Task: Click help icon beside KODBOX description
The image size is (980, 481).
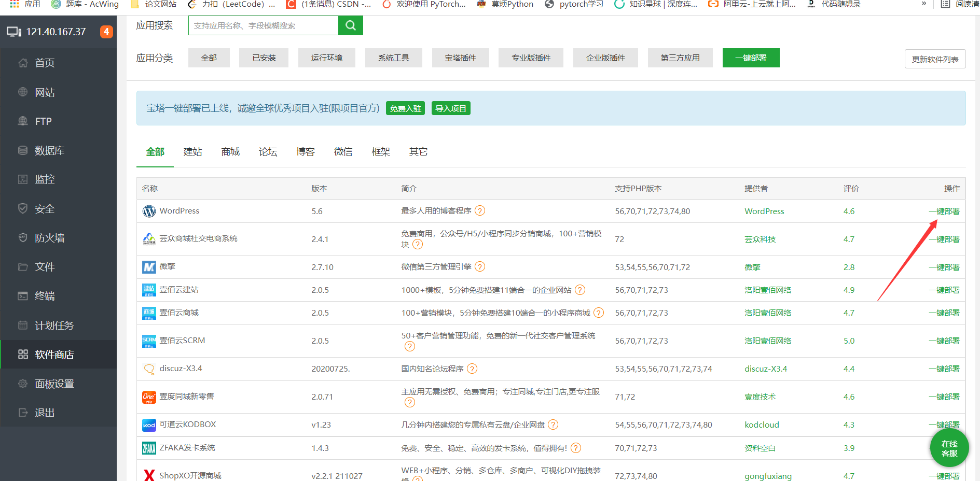Action: pos(553,425)
